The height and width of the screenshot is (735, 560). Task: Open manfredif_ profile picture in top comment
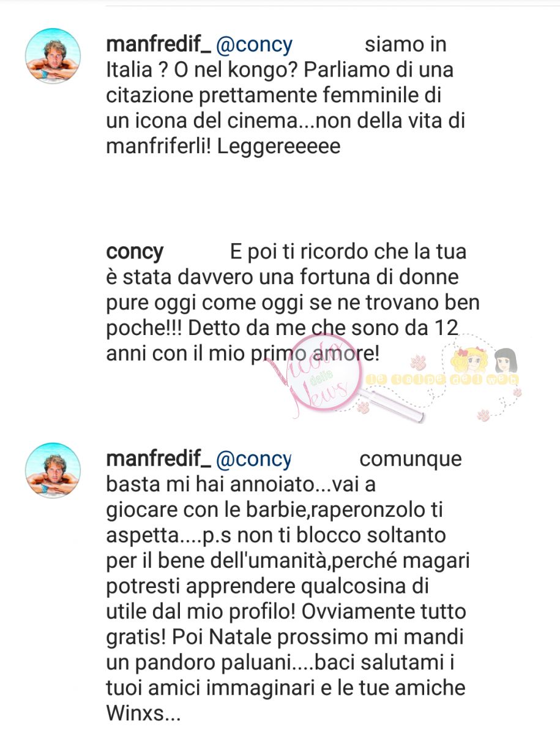(53, 56)
